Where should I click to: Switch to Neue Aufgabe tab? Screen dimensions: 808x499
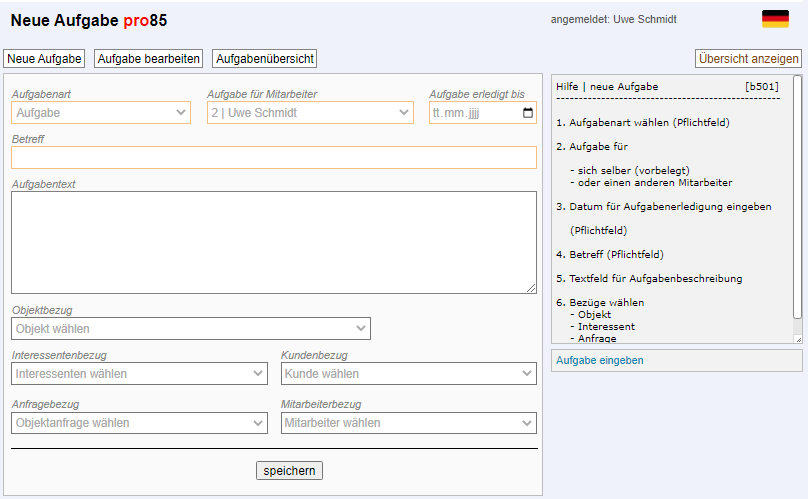click(44, 59)
